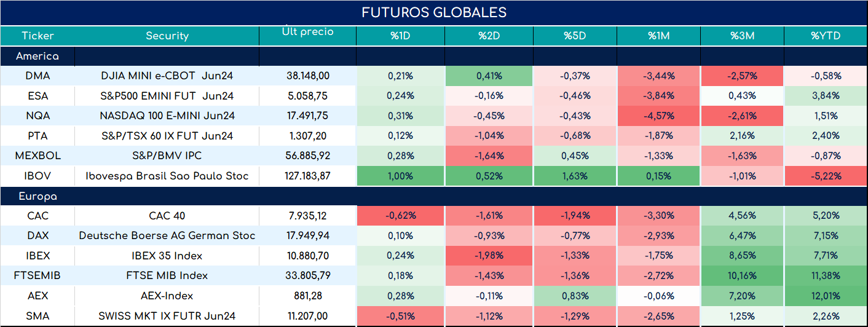Select the IBOV last price 127.183,87
The image size is (868, 327).
[x=308, y=176]
